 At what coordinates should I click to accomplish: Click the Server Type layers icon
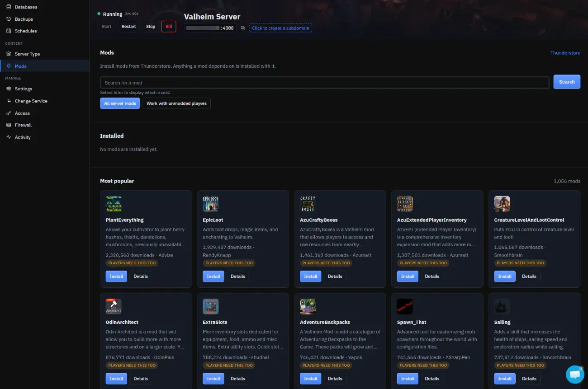(x=9, y=54)
